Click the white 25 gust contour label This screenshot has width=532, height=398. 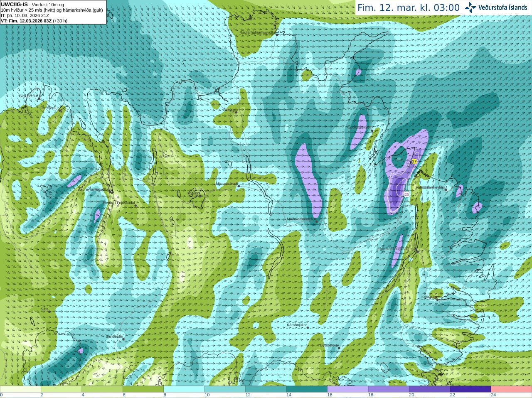(406, 194)
